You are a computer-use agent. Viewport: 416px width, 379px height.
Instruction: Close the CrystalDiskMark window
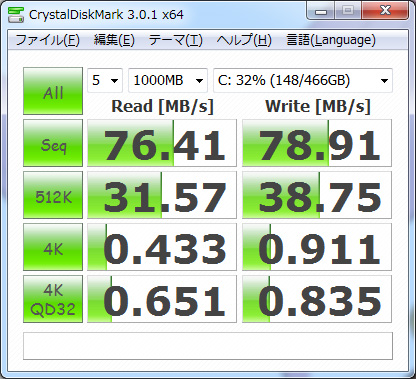coord(385,11)
